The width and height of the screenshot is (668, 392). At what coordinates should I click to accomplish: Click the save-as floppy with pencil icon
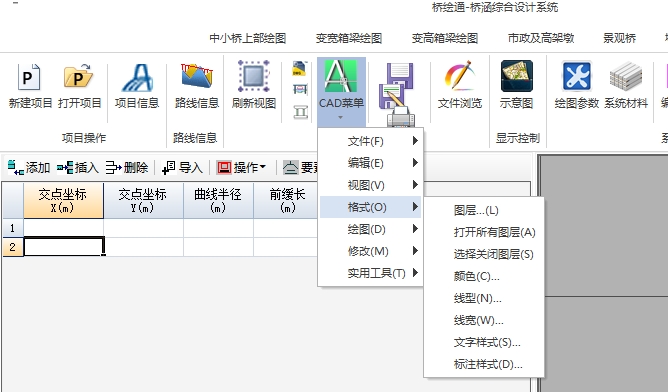tap(392, 96)
